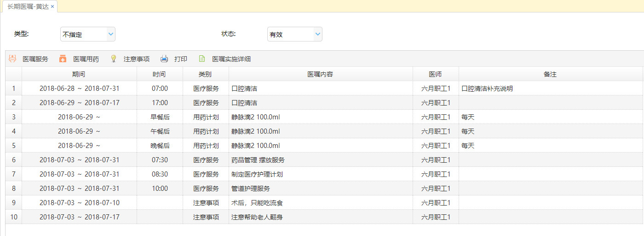Viewport: 644px width, 236px height.
Task: Open 医嘱实施详细 from the toolbar
Action: click(x=231, y=59)
